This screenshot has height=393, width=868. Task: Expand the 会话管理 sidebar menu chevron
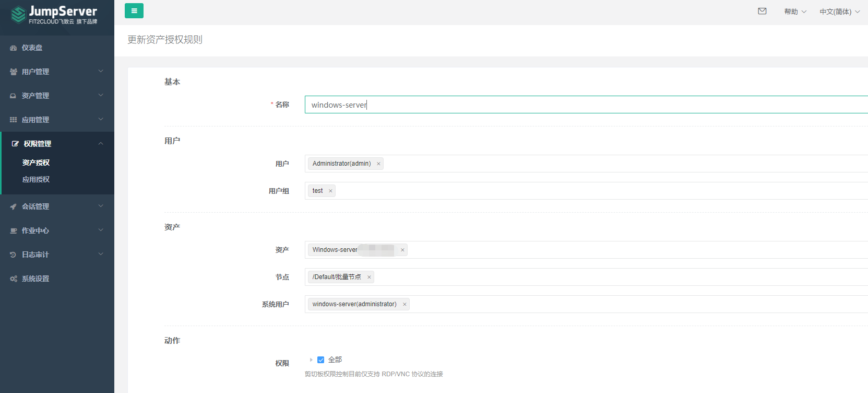101,206
